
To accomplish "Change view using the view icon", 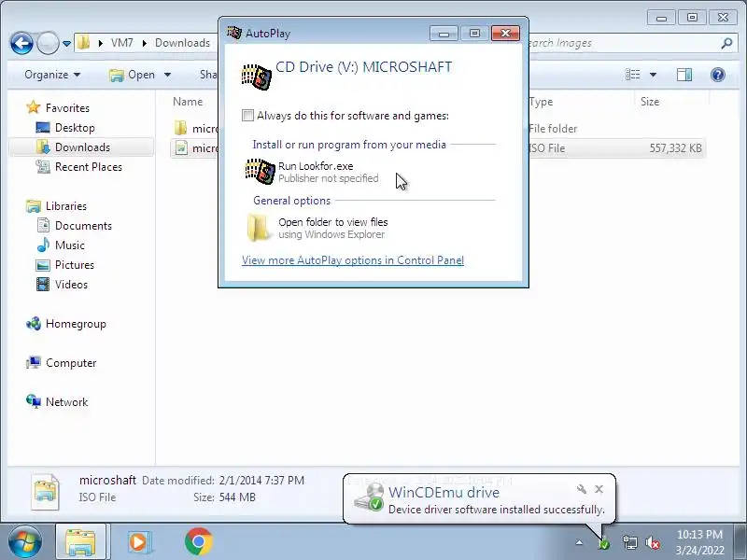I will pyautogui.click(x=633, y=75).
